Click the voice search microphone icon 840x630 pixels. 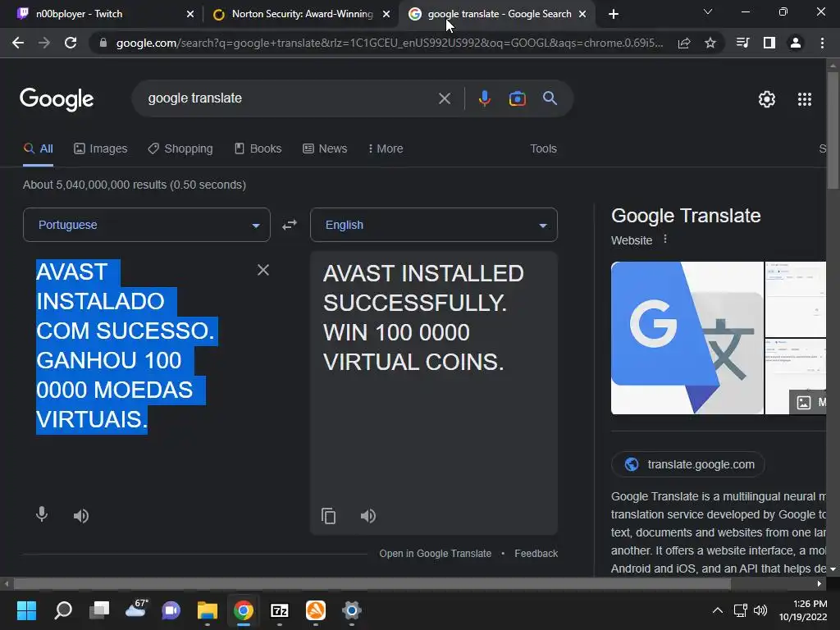[x=484, y=98]
